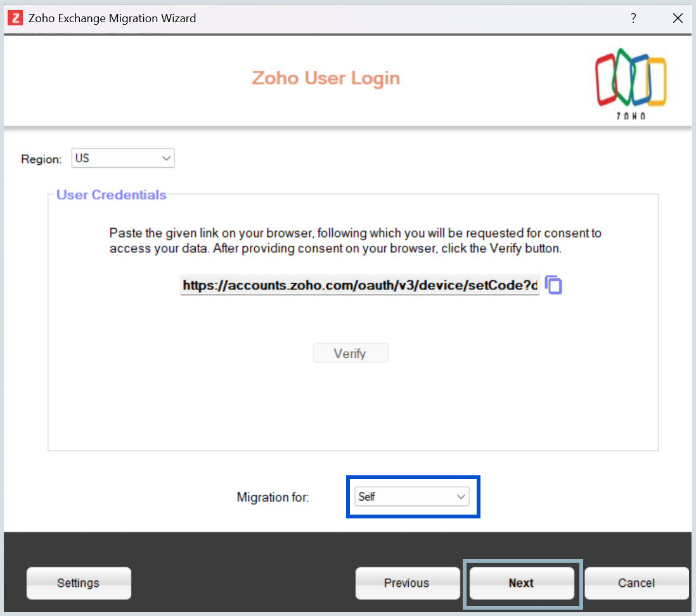Click the User Credentials group label
The height and width of the screenshot is (616, 696).
coord(112,195)
